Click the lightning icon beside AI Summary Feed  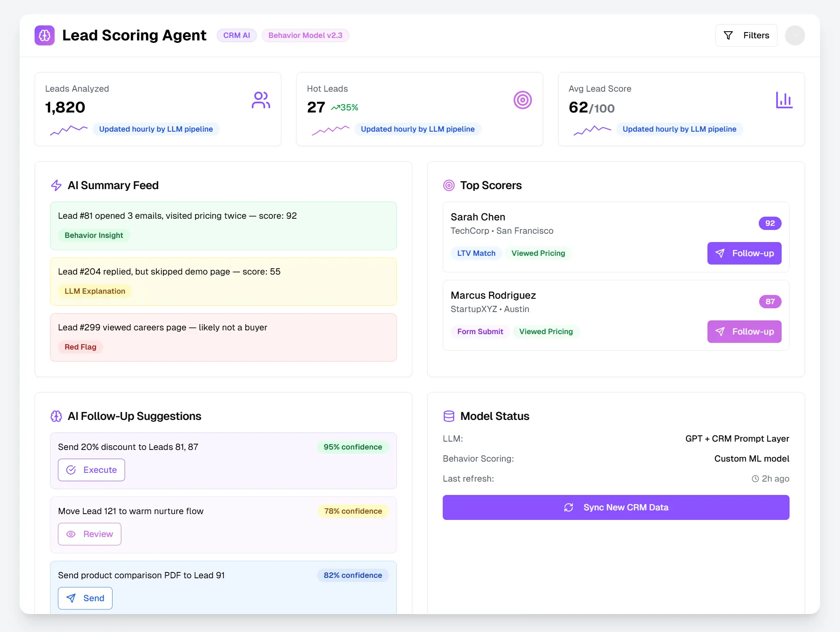point(56,185)
